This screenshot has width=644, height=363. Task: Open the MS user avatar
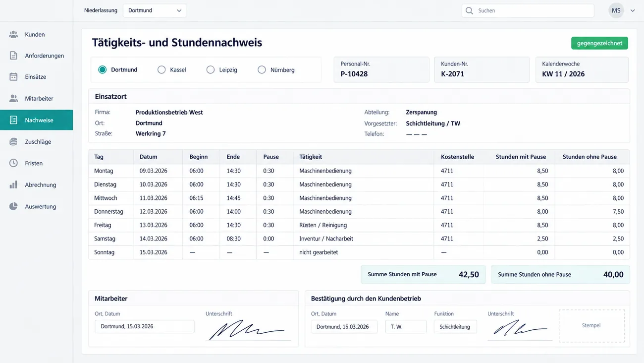click(616, 10)
